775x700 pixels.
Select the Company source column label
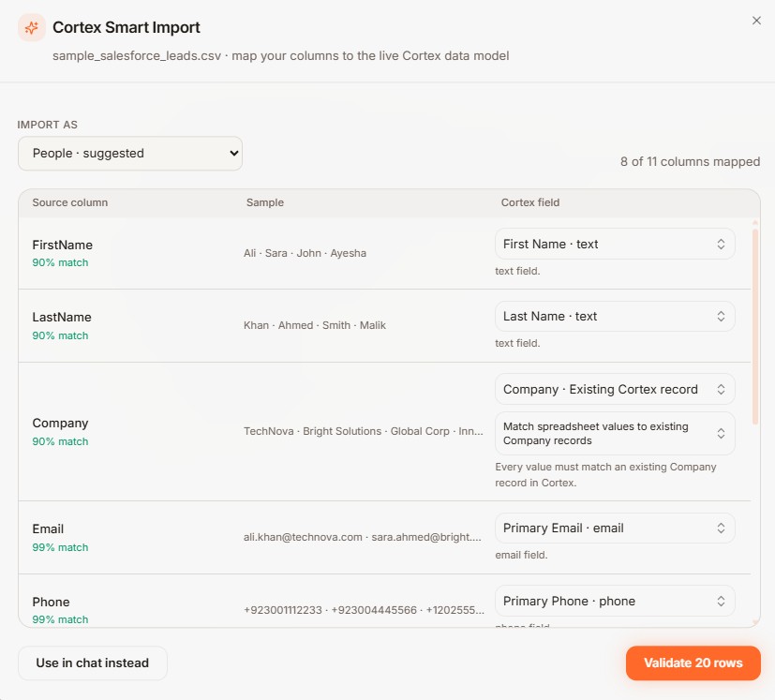click(60, 424)
